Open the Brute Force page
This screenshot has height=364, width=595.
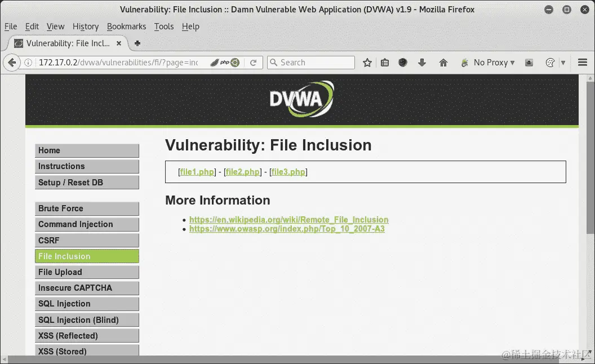(87, 208)
